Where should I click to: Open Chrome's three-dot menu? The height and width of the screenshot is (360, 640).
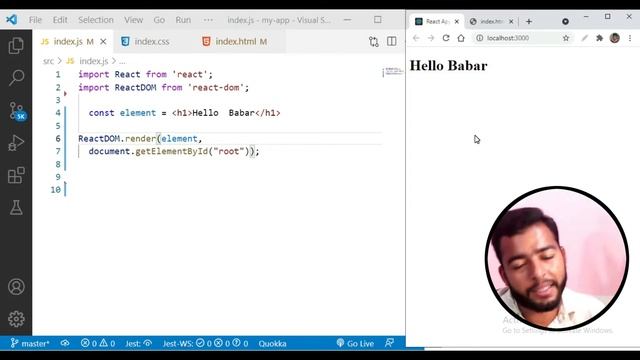(630, 38)
